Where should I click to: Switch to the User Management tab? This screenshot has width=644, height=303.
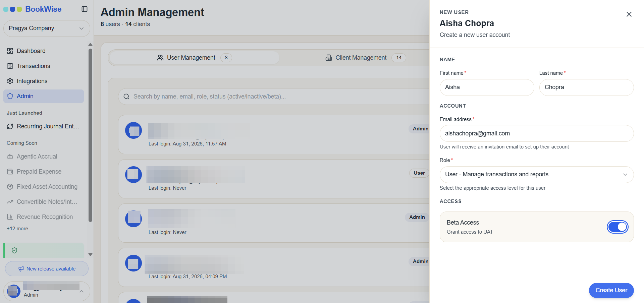click(x=195, y=58)
